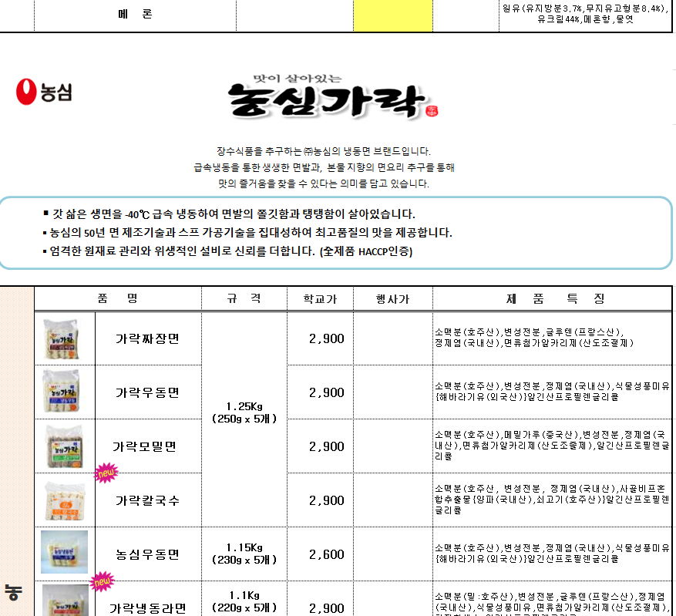Image resolution: width=676 pixels, height=616 pixels.
Task: Select the 가락우동면 product image
Action: pyautogui.click(x=61, y=392)
